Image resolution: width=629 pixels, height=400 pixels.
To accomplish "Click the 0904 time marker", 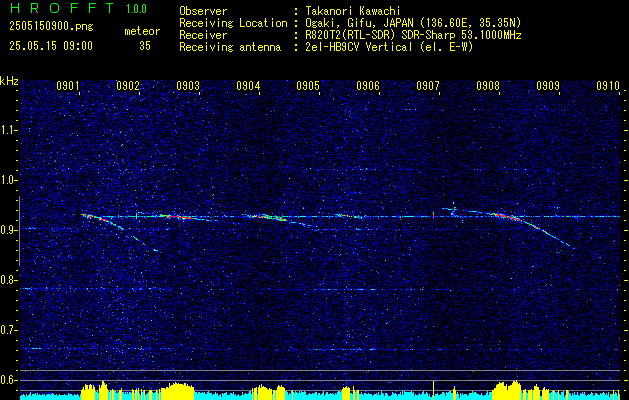I will (248, 86).
